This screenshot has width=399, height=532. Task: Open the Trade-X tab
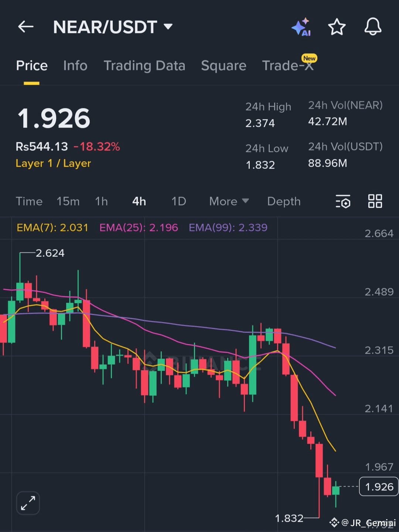click(288, 66)
